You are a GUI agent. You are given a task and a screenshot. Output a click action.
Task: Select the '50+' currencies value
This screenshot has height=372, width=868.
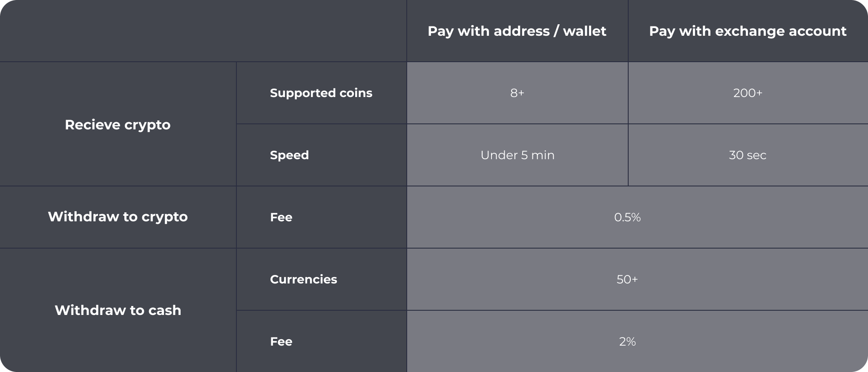coord(627,279)
